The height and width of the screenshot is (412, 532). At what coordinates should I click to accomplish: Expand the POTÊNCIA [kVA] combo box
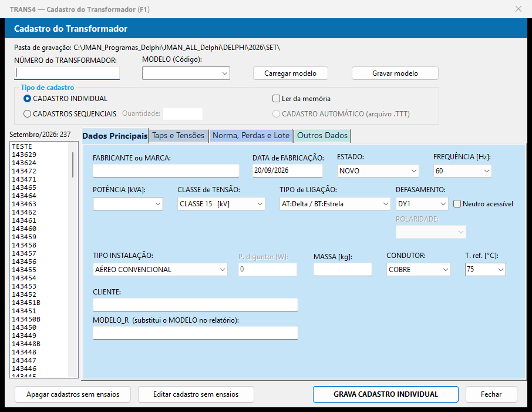pyautogui.click(x=128, y=204)
